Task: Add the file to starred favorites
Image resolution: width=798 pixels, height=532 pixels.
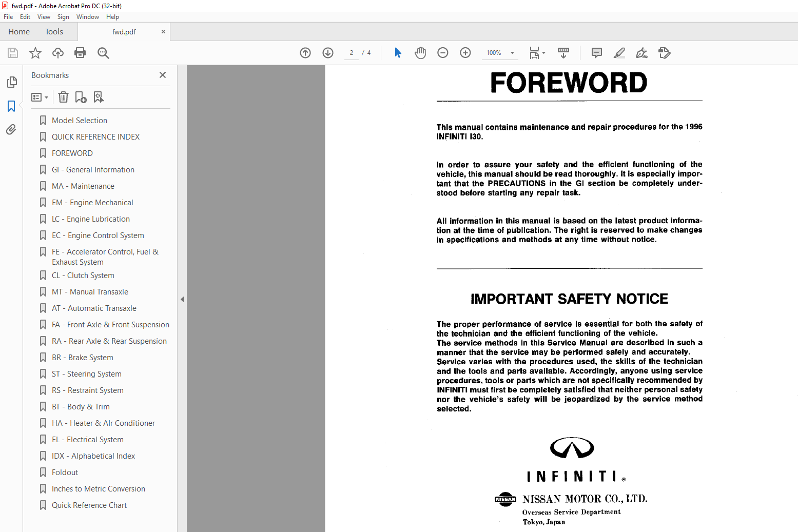Action: 35,53
